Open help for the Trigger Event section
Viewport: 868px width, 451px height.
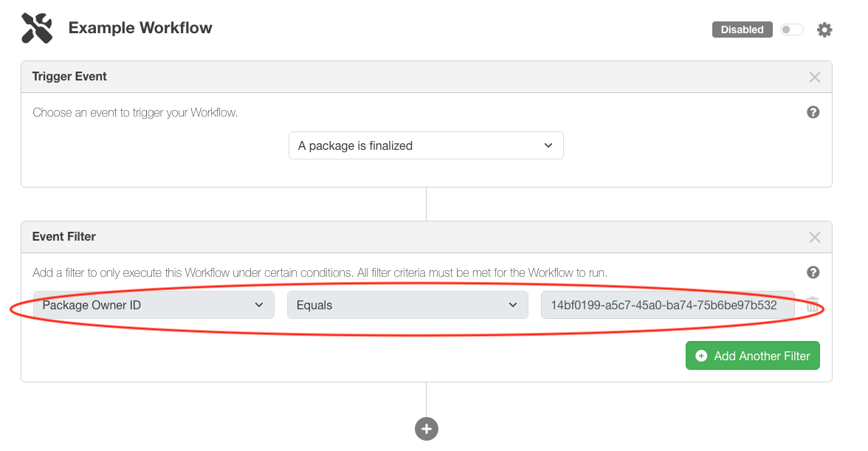[813, 113]
